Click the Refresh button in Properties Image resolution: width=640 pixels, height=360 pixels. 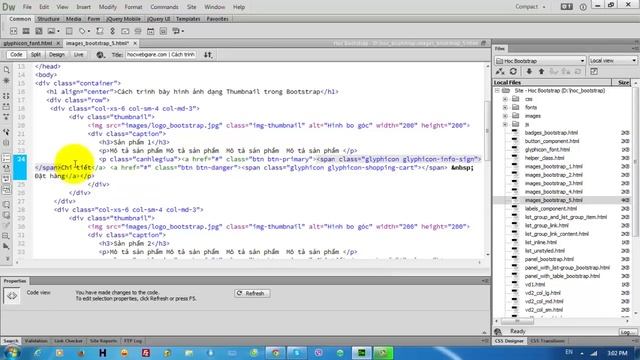[x=252, y=293]
